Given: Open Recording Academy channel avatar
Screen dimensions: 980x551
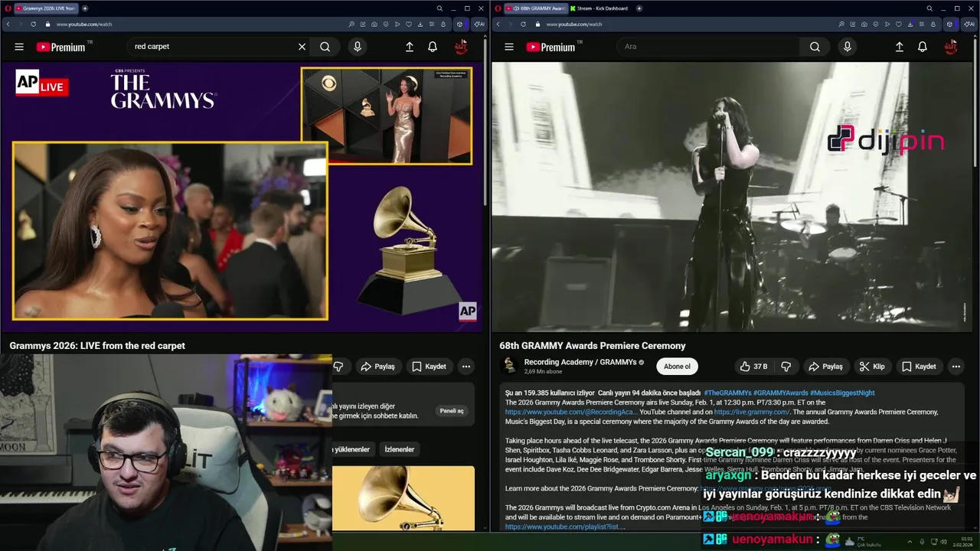Looking at the screenshot, I should click(x=509, y=366).
